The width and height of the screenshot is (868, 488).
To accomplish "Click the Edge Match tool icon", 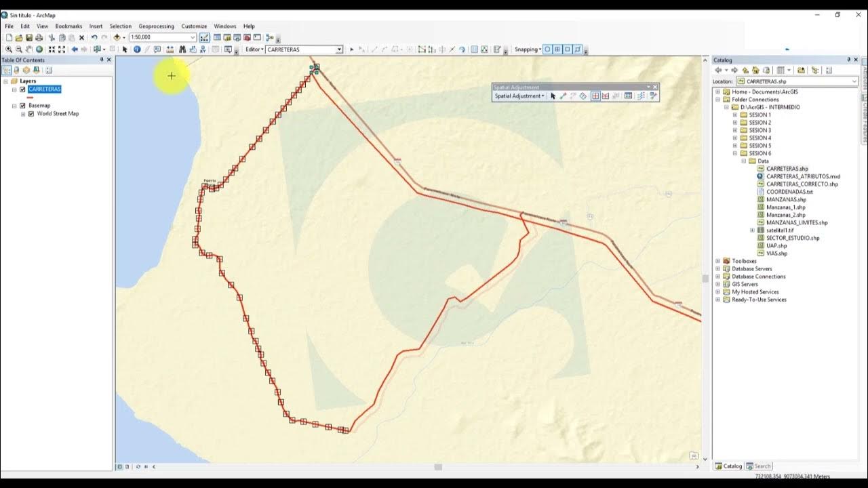I will pos(641,96).
